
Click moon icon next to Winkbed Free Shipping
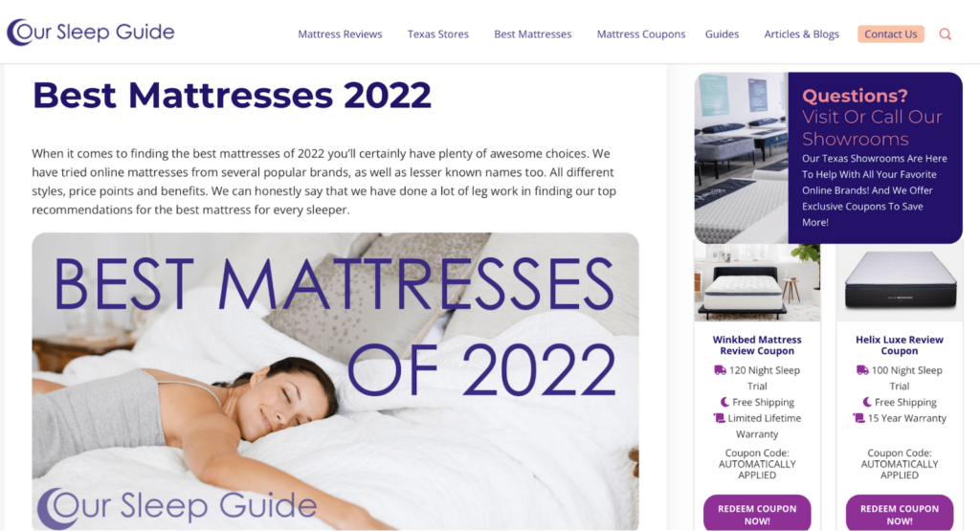coord(724,402)
